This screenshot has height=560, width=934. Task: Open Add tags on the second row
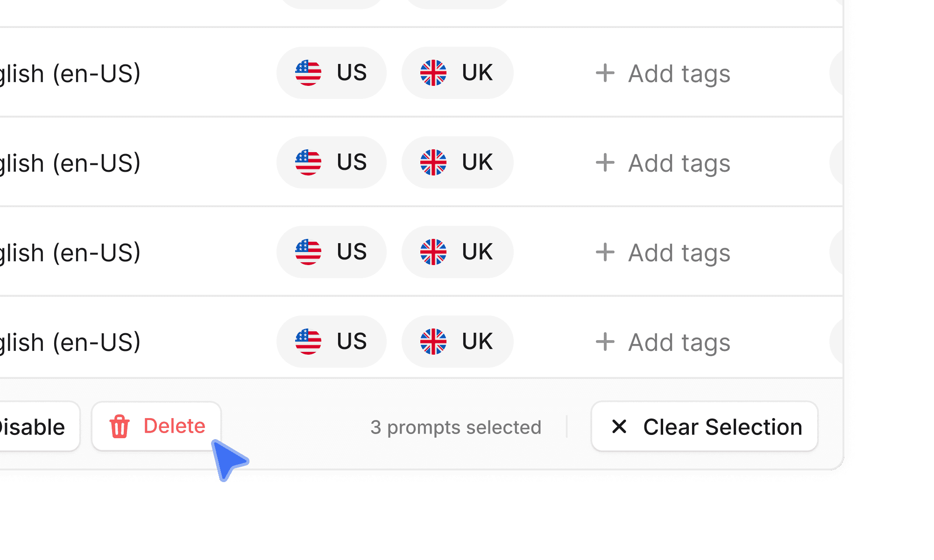(663, 162)
